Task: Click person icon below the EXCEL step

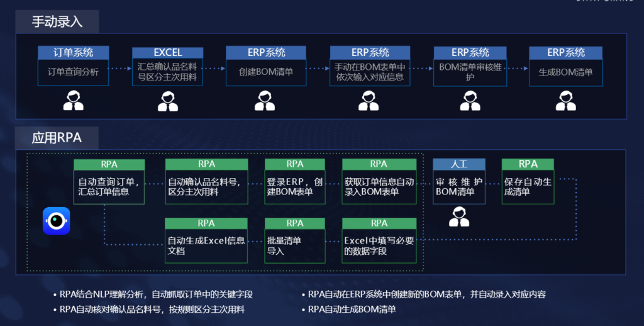Action: (168, 101)
